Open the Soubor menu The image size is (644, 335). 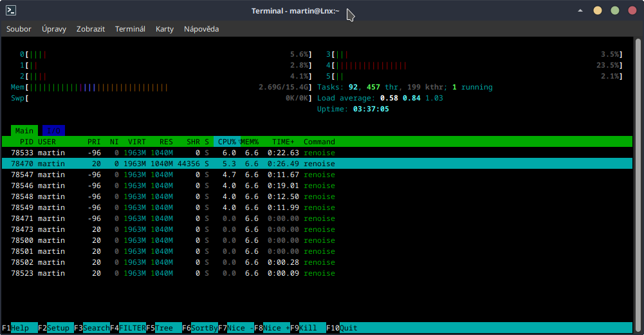[19, 29]
